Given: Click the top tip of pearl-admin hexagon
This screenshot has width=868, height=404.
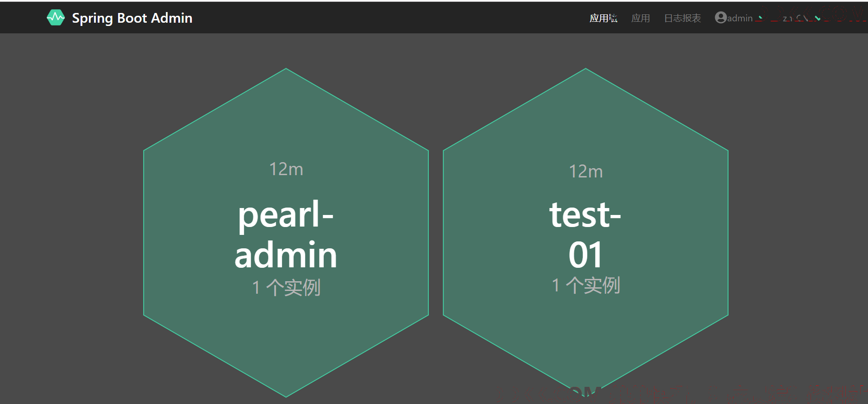Looking at the screenshot, I should [286, 70].
